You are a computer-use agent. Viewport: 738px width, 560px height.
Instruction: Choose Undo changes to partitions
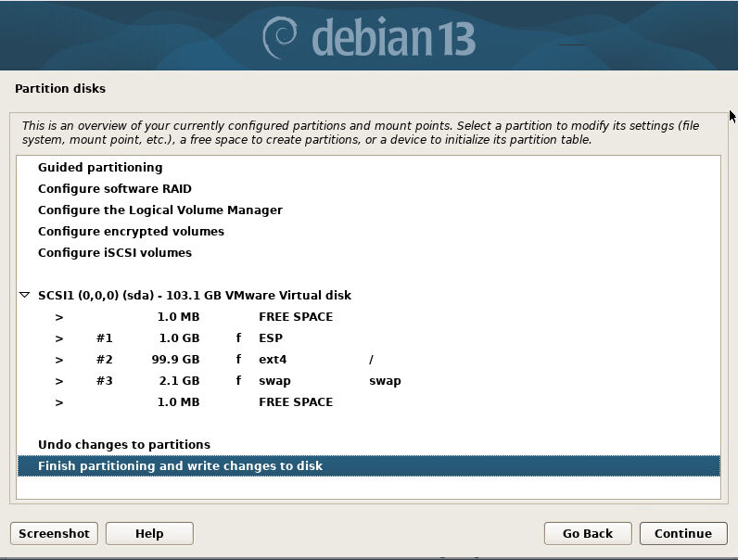368,445
